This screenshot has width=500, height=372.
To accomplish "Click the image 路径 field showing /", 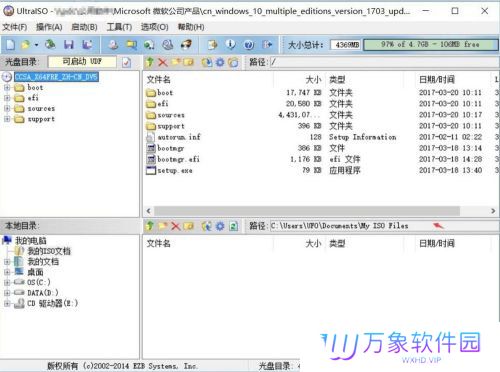I will [385, 62].
